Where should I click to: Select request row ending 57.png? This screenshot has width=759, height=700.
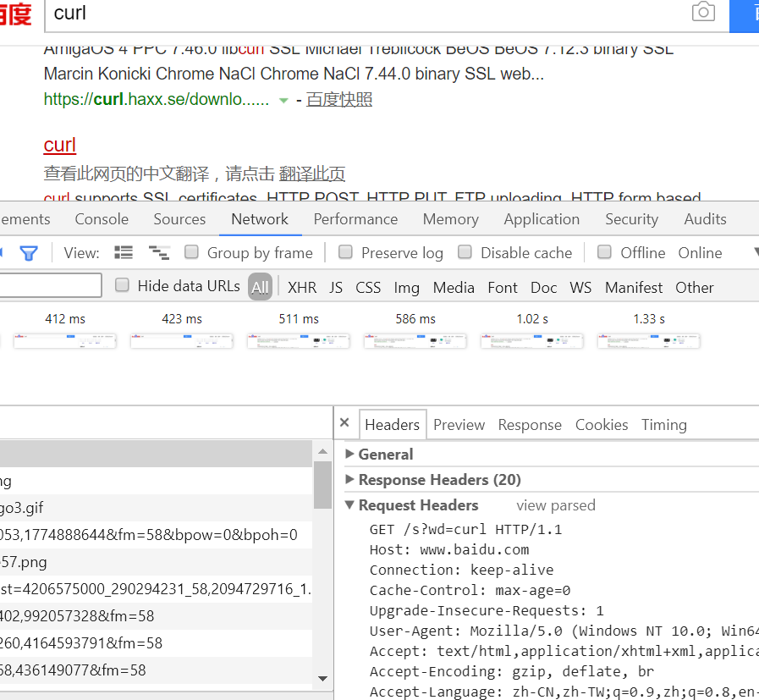pos(156,562)
